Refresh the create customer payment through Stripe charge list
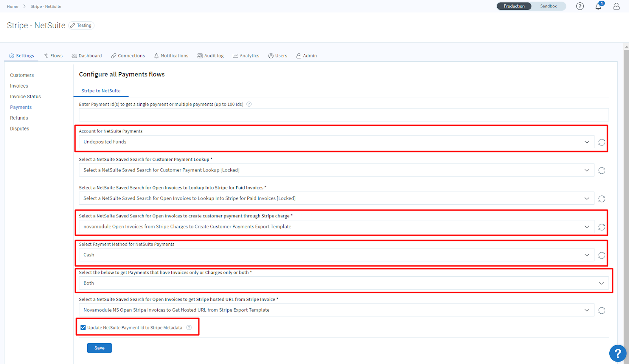Screen dimensions: 629x364 [x=601, y=227]
